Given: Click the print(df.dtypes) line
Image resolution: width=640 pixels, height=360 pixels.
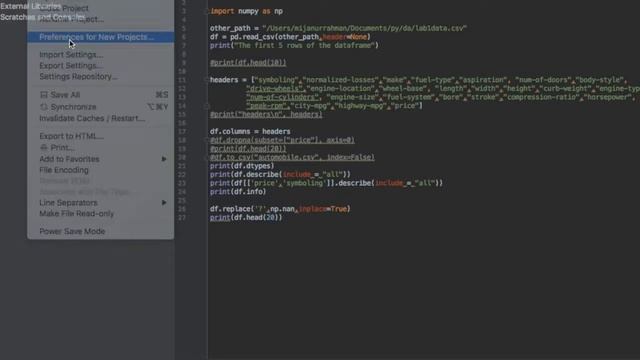Looking at the screenshot, I should (x=242, y=166).
